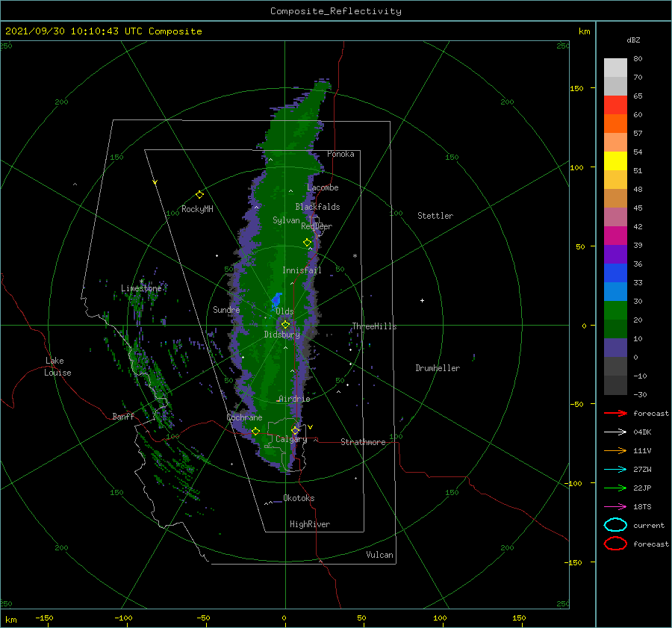Viewport: 672px width, 628px height.
Task: Click the 45 dBZ pink swatch
Action: (615, 217)
